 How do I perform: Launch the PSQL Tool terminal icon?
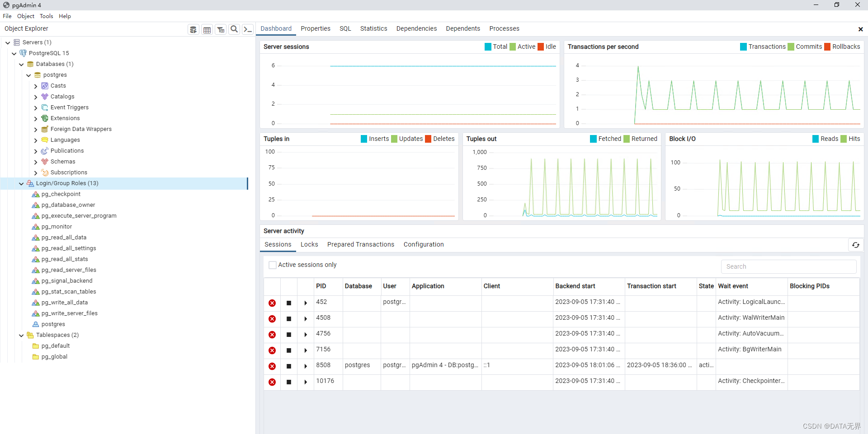tap(248, 29)
